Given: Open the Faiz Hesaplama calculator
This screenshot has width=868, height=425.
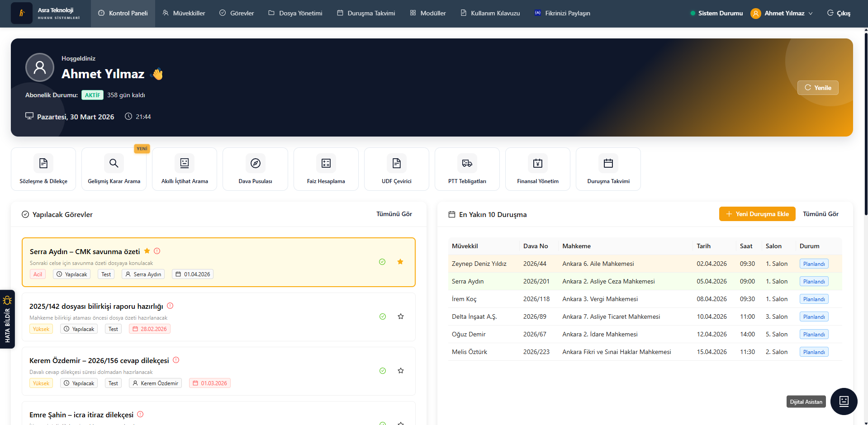Looking at the screenshot, I should [x=326, y=169].
